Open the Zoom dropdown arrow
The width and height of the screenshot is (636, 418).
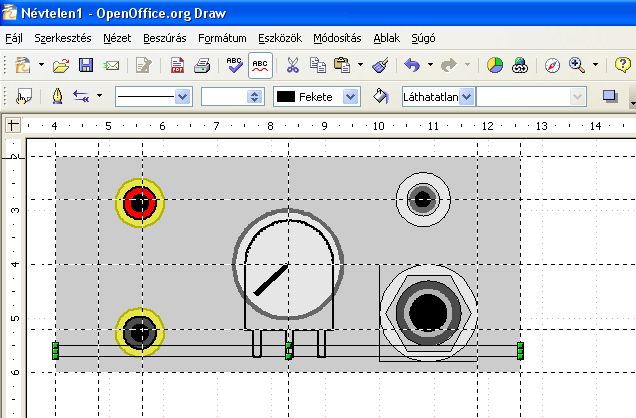pos(595,64)
